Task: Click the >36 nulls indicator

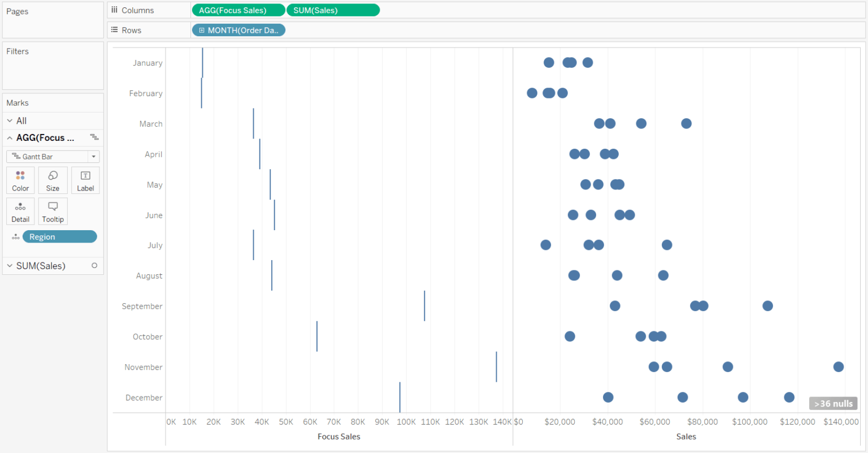Action: pyautogui.click(x=833, y=403)
